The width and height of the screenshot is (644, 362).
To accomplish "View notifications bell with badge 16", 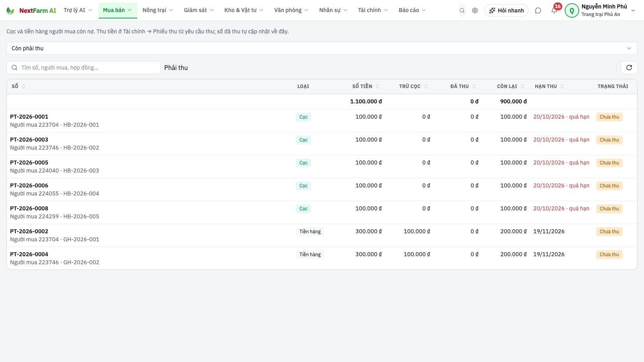I will (554, 10).
